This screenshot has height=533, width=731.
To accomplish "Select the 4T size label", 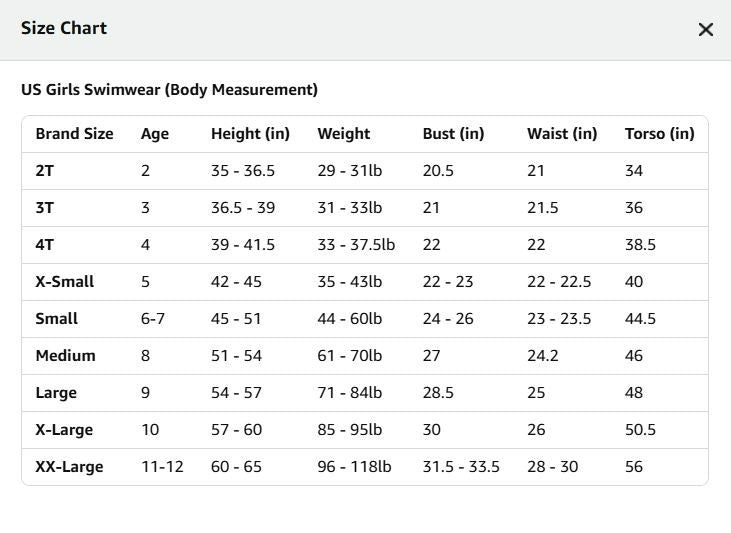I will click(x=45, y=245).
